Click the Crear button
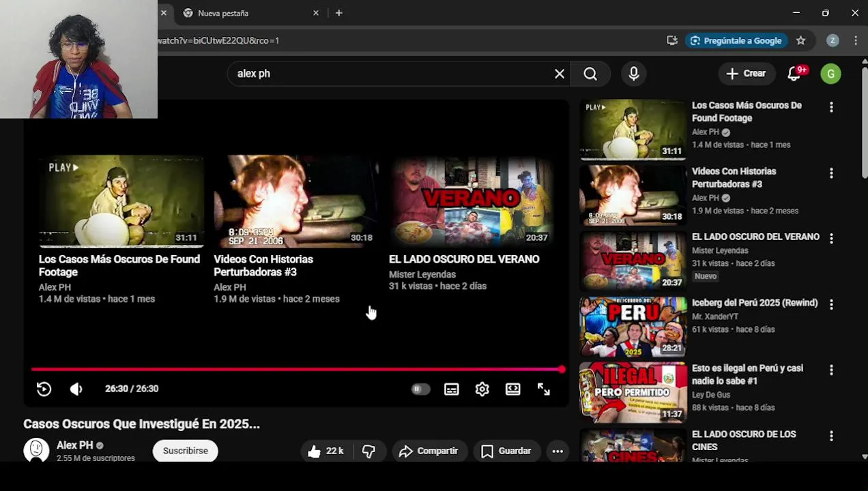The height and width of the screenshot is (491, 868). pyautogui.click(x=747, y=74)
